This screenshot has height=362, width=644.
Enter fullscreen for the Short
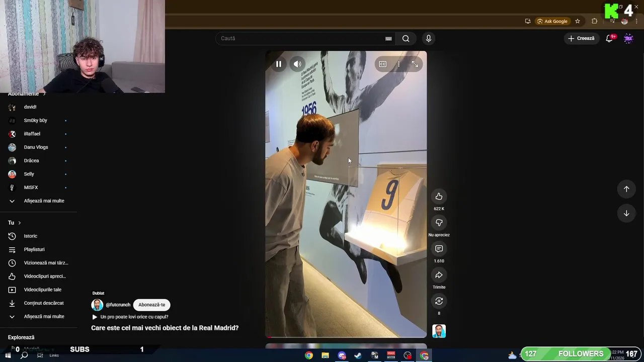tap(415, 64)
